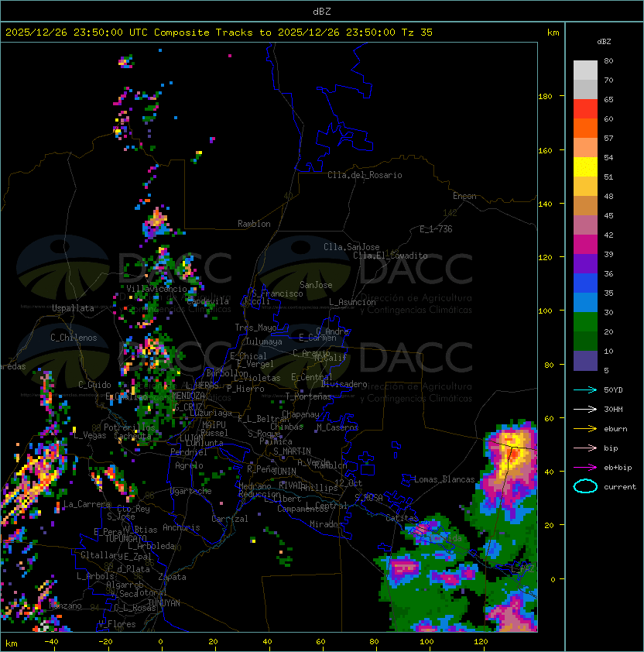Click the E_1-736 label on map
This screenshot has width=644, height=652.
pos(436,229)
